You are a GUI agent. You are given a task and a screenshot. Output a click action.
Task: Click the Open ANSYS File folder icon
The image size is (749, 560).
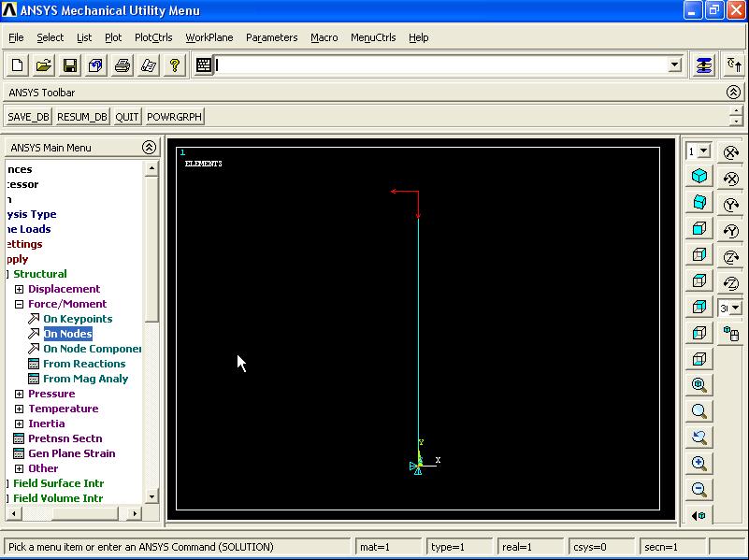[43, 65]
